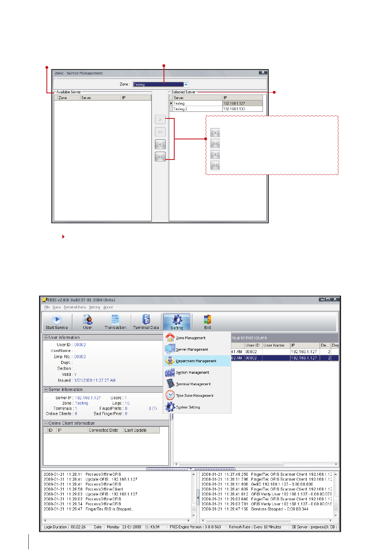
Task: Click the DB Server status bar entry
Action: coord(314,527)
